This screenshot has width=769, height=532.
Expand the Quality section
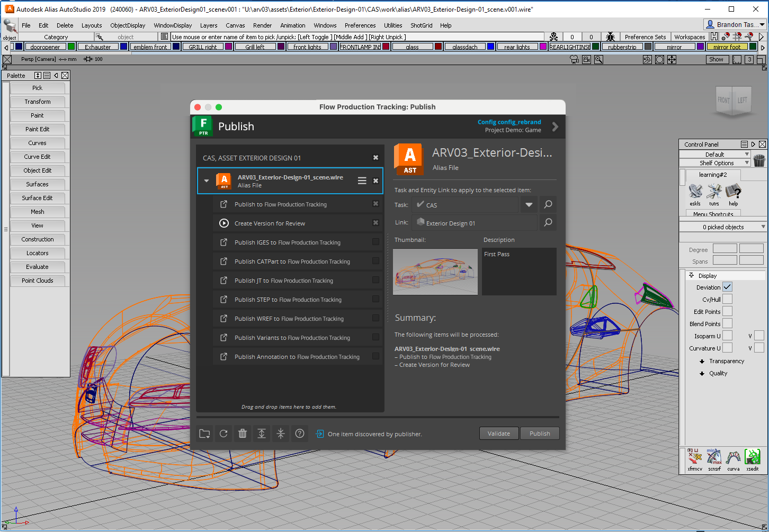pos(702,373)
